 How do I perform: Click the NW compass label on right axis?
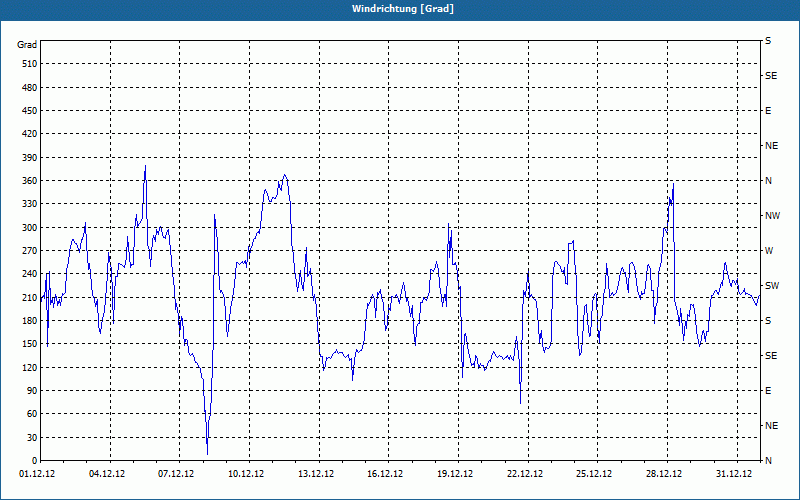(772, 216)
